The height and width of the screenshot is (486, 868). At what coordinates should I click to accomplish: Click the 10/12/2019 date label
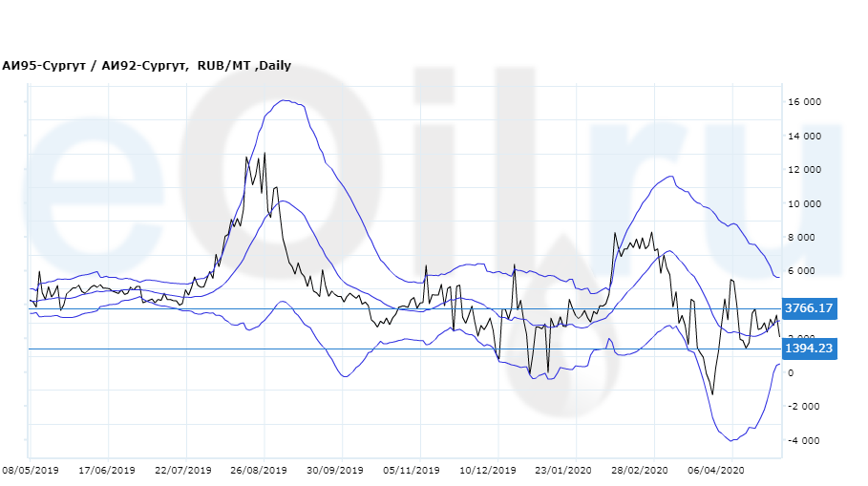pos(489,471)
